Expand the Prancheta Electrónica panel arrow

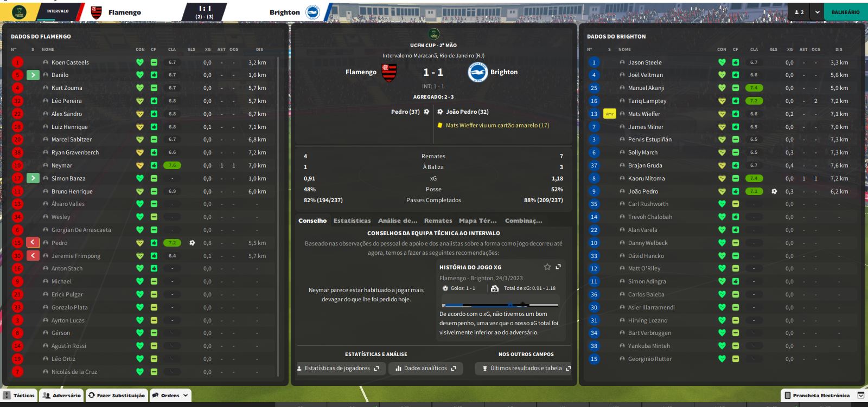pos(860,396)
